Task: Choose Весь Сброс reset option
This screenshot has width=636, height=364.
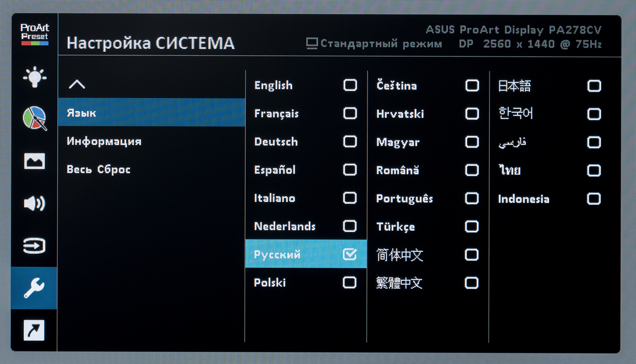Action: (x=99, y=169)
